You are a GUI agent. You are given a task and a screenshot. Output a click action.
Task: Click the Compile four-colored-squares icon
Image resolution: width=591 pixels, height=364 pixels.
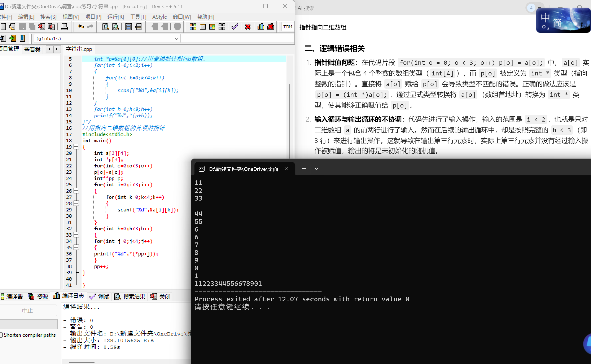click(x=193, y=27)
